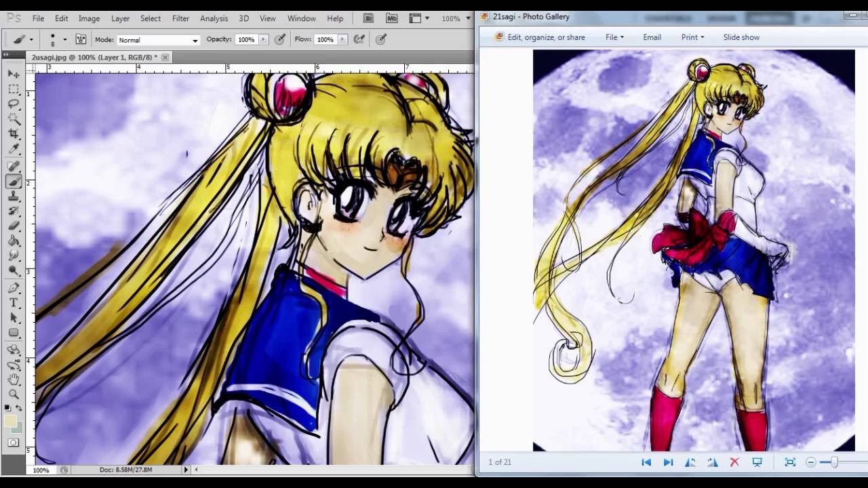Expand the Opacity slider arrow

(x=264, y=39)
